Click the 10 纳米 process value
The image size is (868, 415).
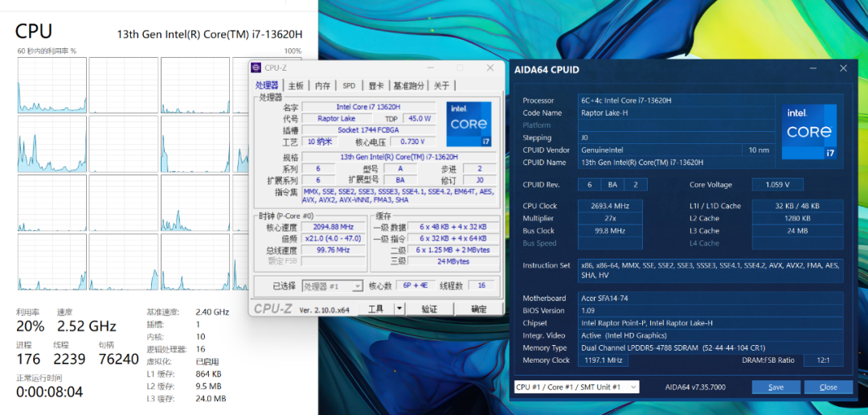tap(320, 142)
